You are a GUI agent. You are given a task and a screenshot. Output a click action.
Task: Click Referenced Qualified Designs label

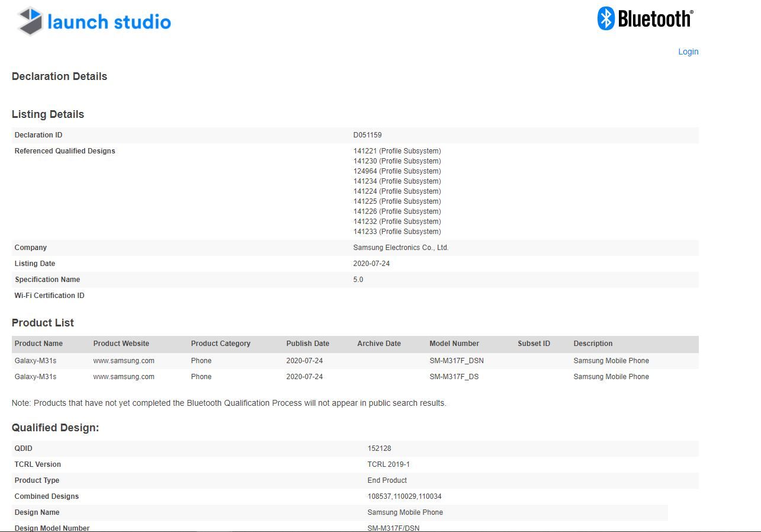coord(65,151)
